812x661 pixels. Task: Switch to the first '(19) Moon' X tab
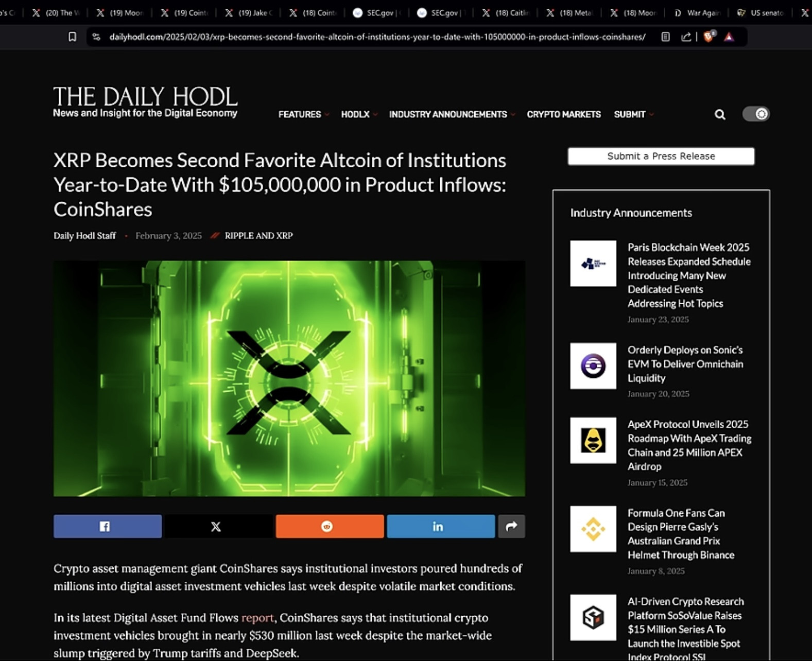(x=120, y=13)
